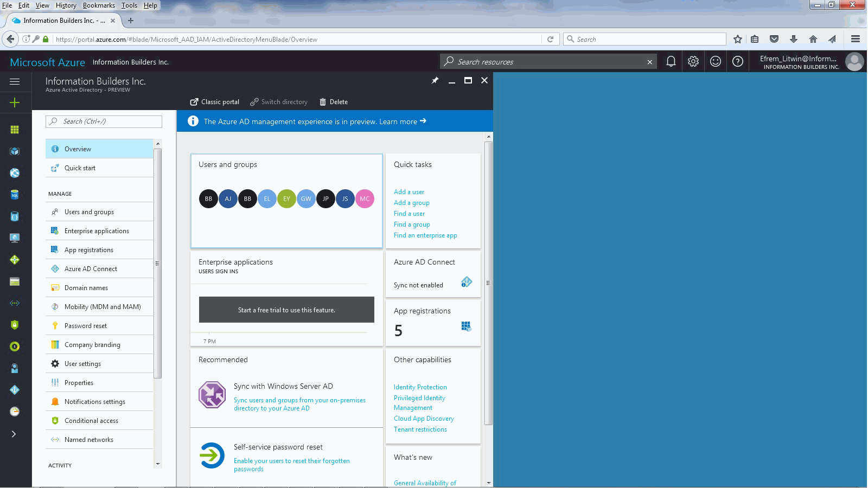This screenshot has width=868, height=488.
Task: Reload page using browser refresh icon
Action: pyautogui.click(x=550, y=39)
